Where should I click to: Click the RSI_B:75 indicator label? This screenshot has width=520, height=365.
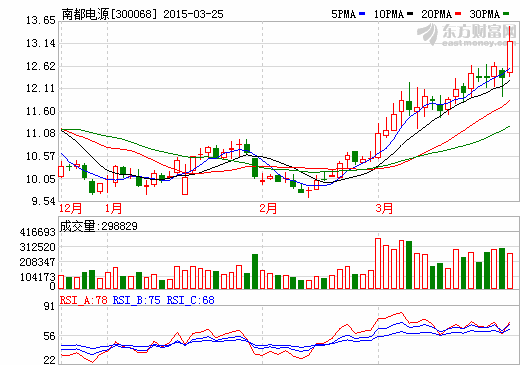pos(137,300)
